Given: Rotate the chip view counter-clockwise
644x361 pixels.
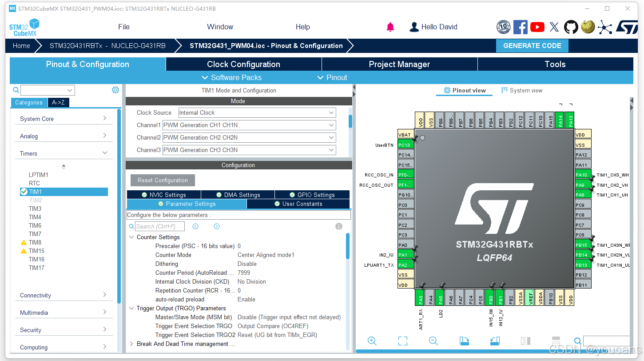Looking at the screenshot, I should [495, 341].
